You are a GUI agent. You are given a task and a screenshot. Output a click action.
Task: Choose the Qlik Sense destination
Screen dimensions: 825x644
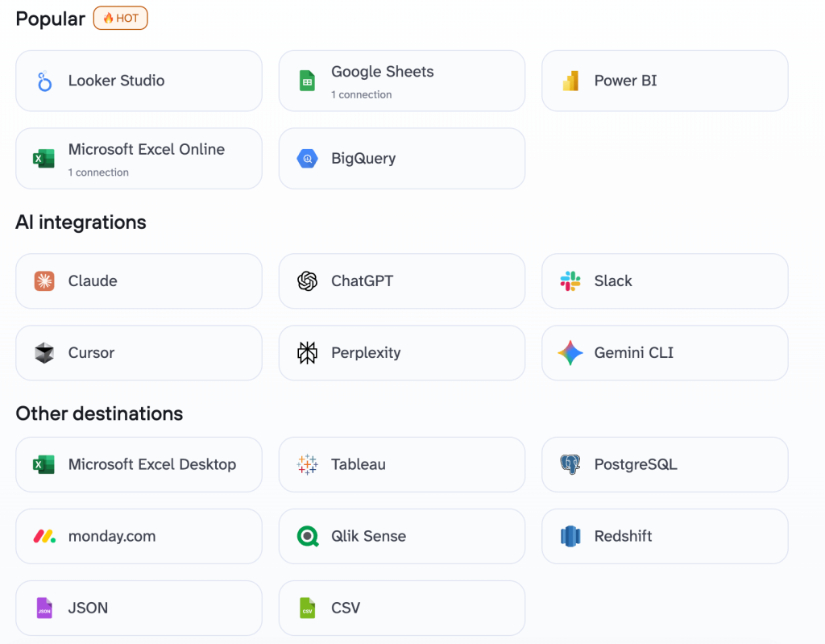(401, 536)
